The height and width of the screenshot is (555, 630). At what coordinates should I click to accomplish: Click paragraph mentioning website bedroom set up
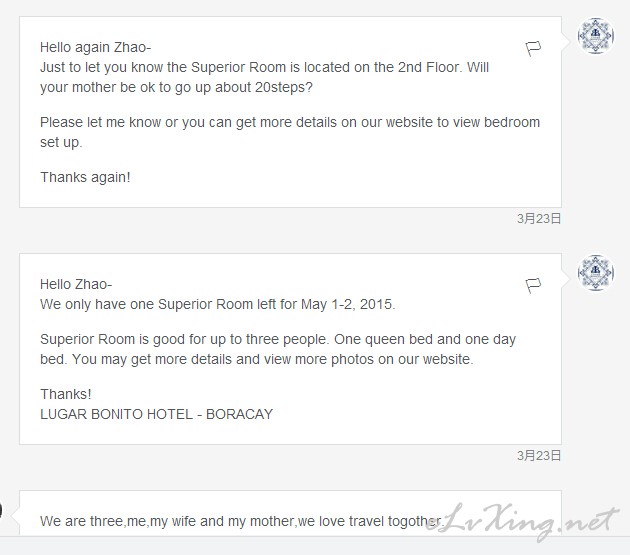tap(290, 132)
